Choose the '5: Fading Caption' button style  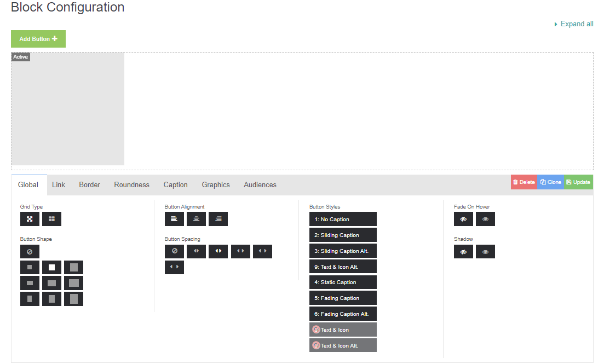(343, 297)
